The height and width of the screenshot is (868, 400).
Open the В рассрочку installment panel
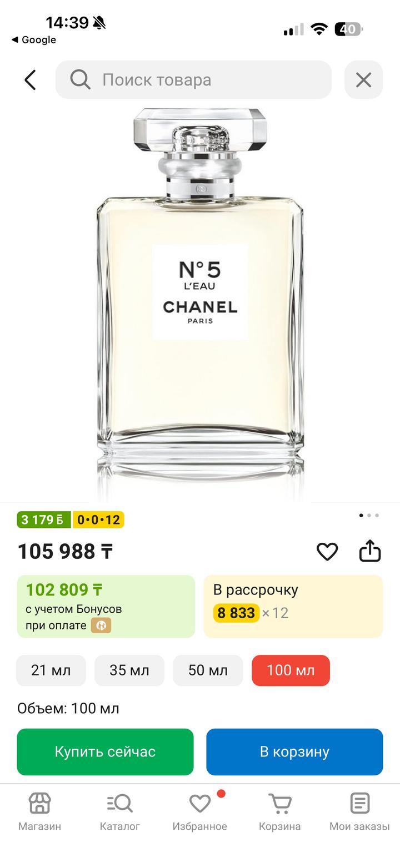click(293, 606)
